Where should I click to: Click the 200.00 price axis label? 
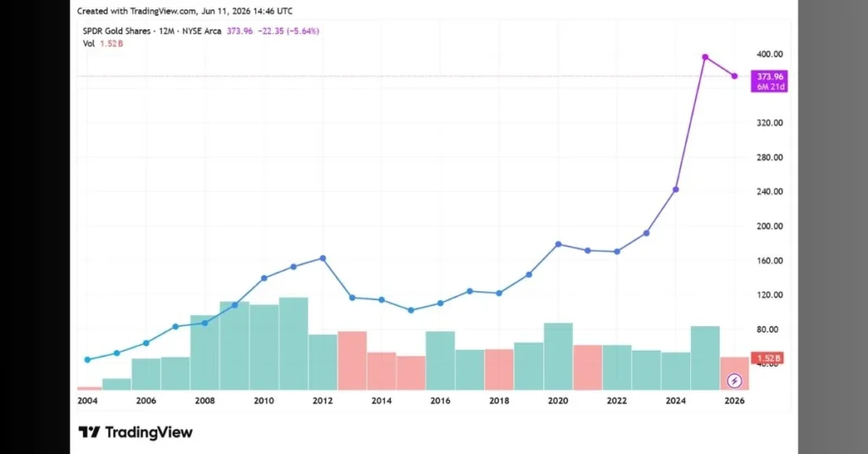pyautogui.click(x=770, y=226)
